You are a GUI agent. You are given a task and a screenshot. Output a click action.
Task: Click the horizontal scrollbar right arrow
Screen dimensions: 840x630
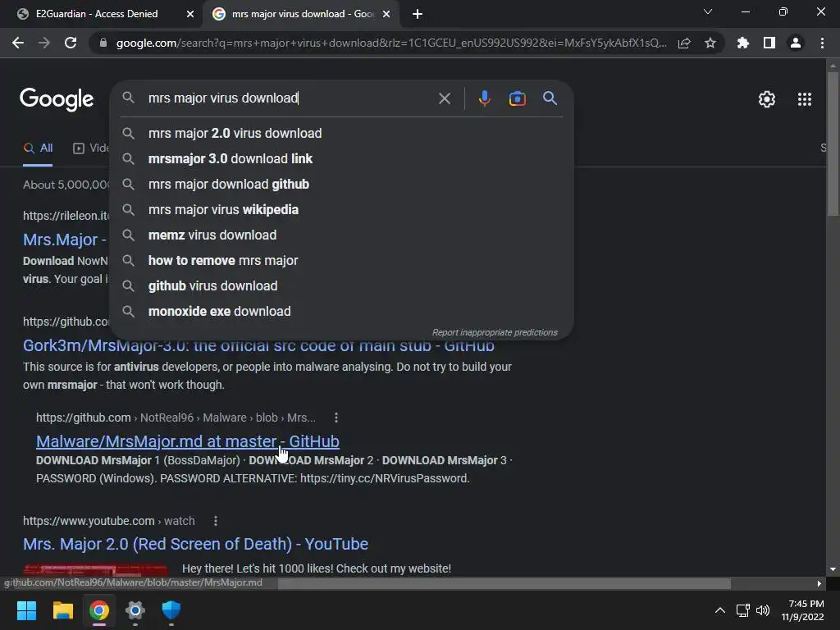819,583
